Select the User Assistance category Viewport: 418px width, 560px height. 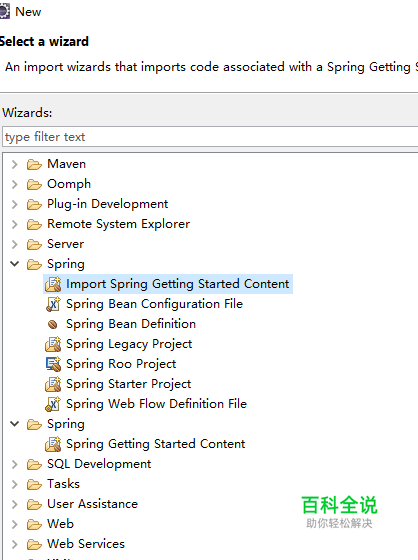(92, 504)
